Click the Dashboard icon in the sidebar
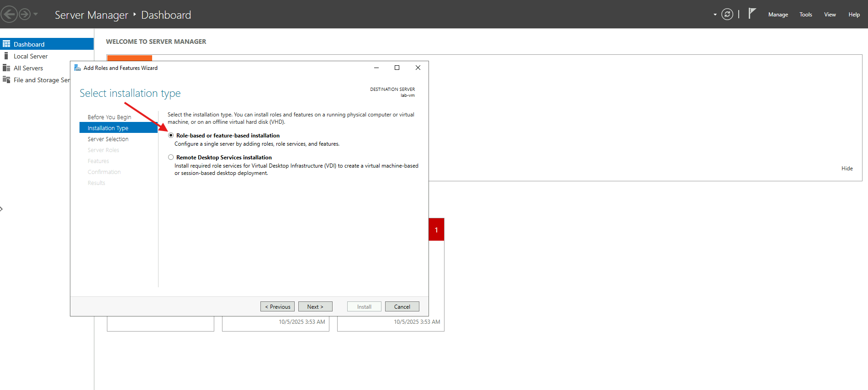This screenshot has width=868, height=390. point(6,44)
